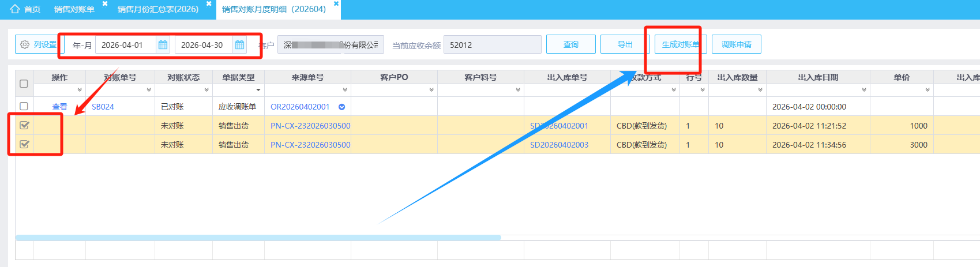Click the 对账状态 column header

(x=183, y=77)
